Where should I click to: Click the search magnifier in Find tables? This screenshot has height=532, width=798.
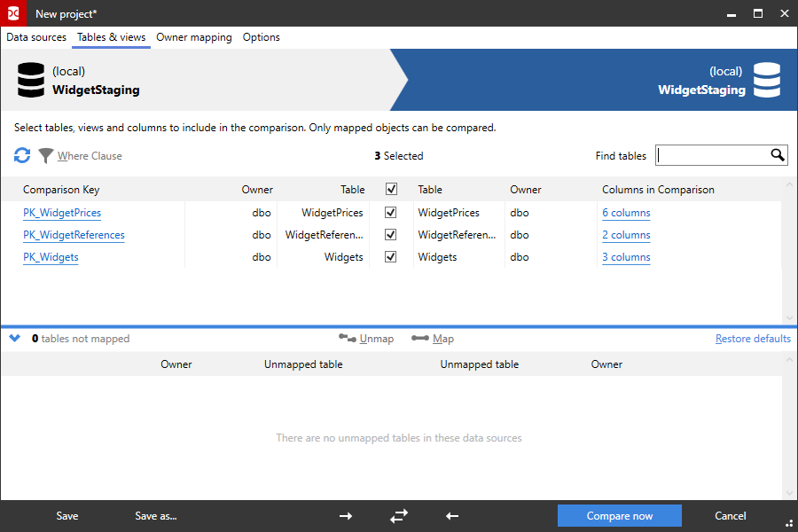[777, 154]
